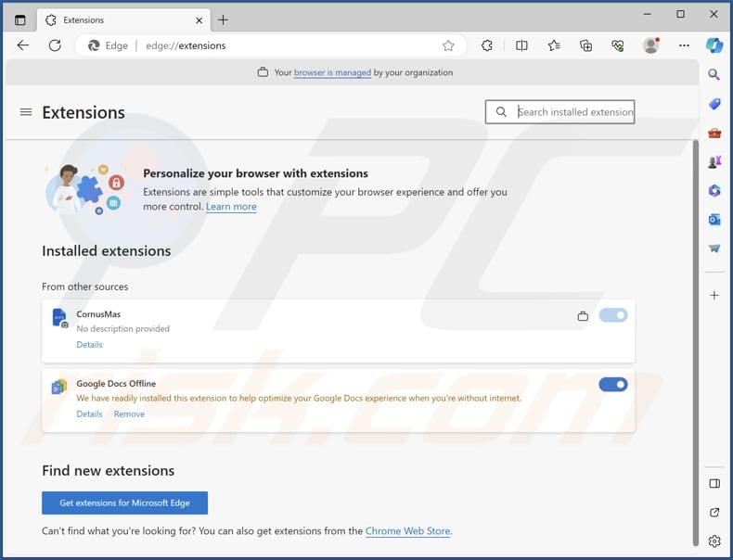Screen dimensions: 733x560
Task: Open the profile avatar icon
Action: 650,45
